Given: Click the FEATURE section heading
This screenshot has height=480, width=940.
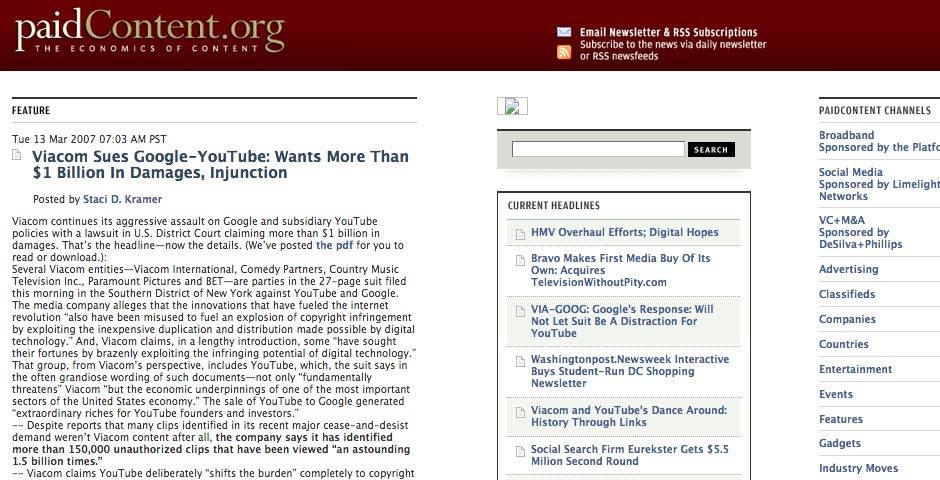Looking at the screenshot, I should pos(31,110).
